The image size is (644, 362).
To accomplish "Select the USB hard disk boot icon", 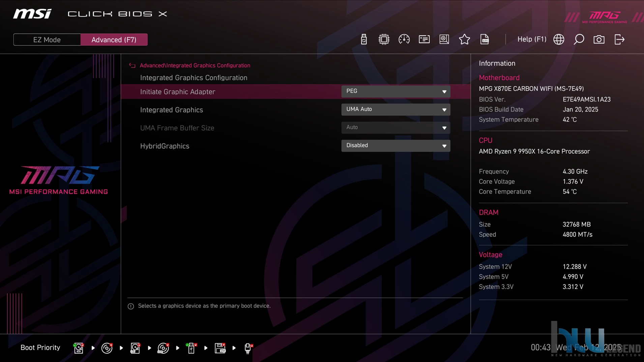I will [135, 348].
